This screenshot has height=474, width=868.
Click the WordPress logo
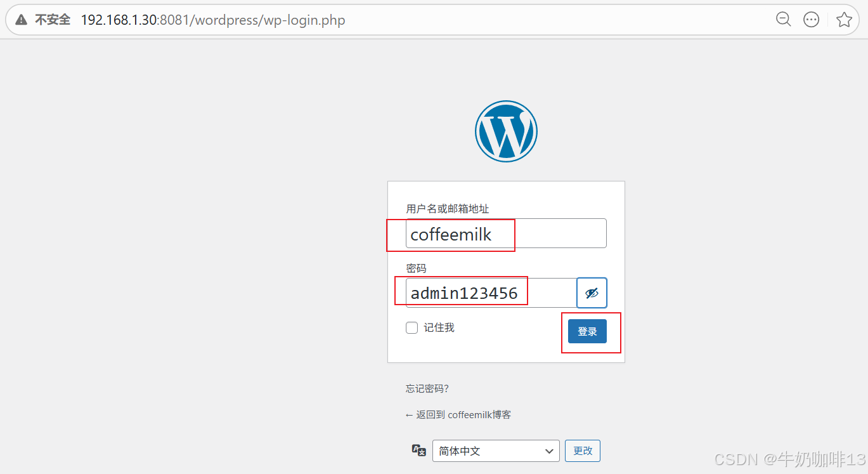coord(506,131)
